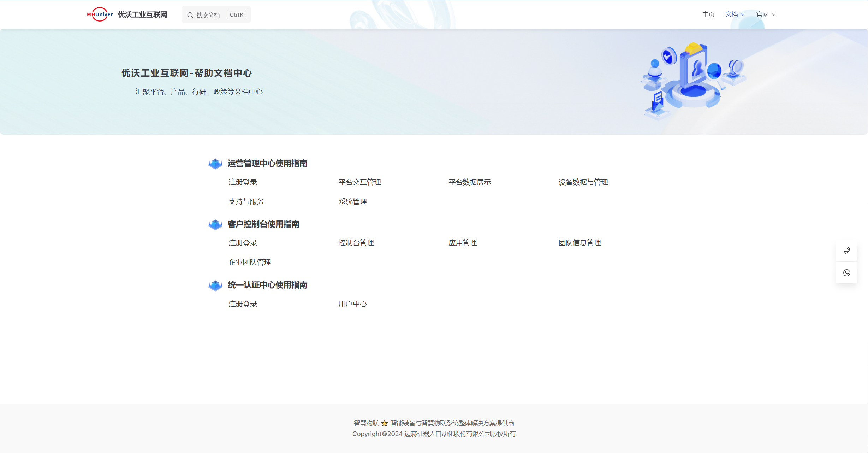
Task: Open 企业团队管理 link
Action: (x=250, y=262)
